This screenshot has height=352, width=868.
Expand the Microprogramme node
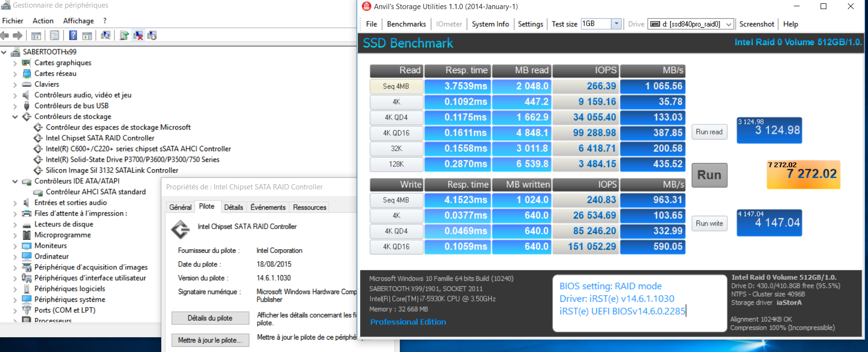point(15,235)
